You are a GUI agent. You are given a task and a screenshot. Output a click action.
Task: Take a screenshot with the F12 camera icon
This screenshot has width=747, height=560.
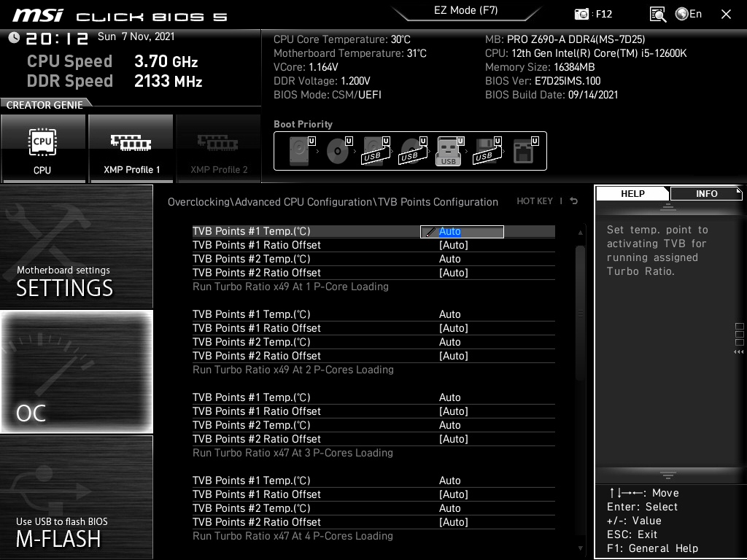pos(581,14)
